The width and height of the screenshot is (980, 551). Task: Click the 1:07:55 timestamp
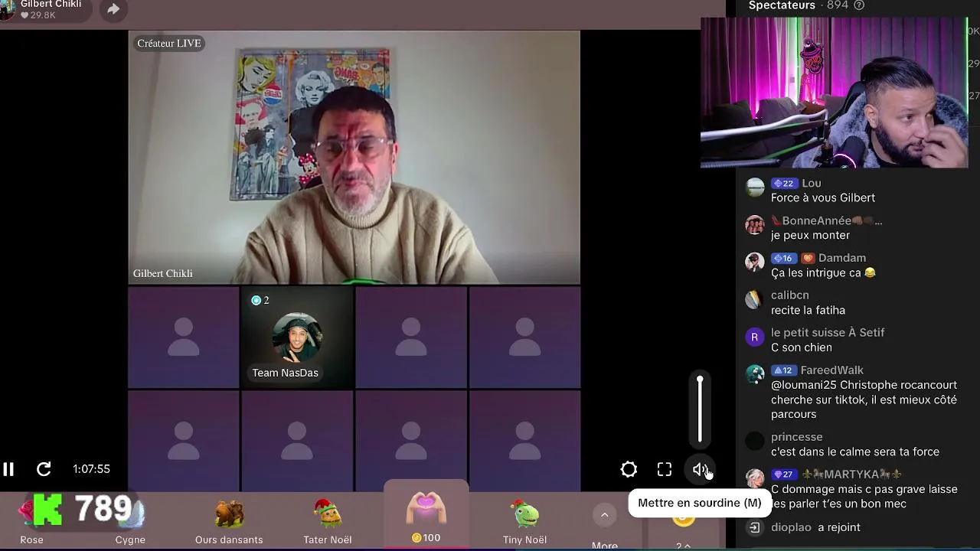tap(92, 469)
